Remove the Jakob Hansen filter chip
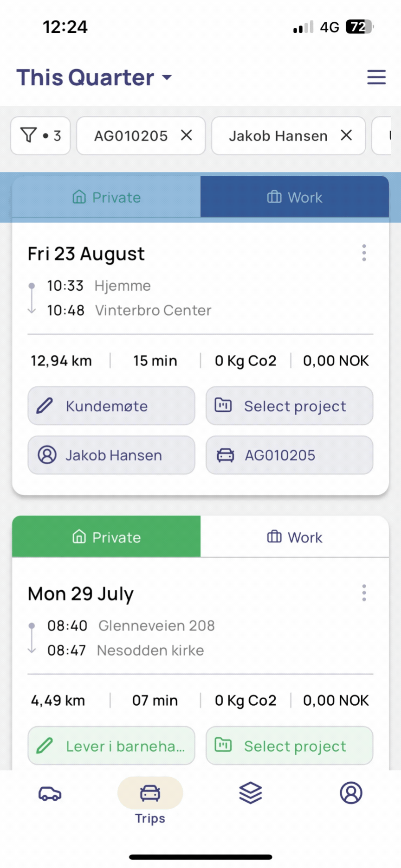This screenshot has width=401, height=868. (x=346, y=135)
